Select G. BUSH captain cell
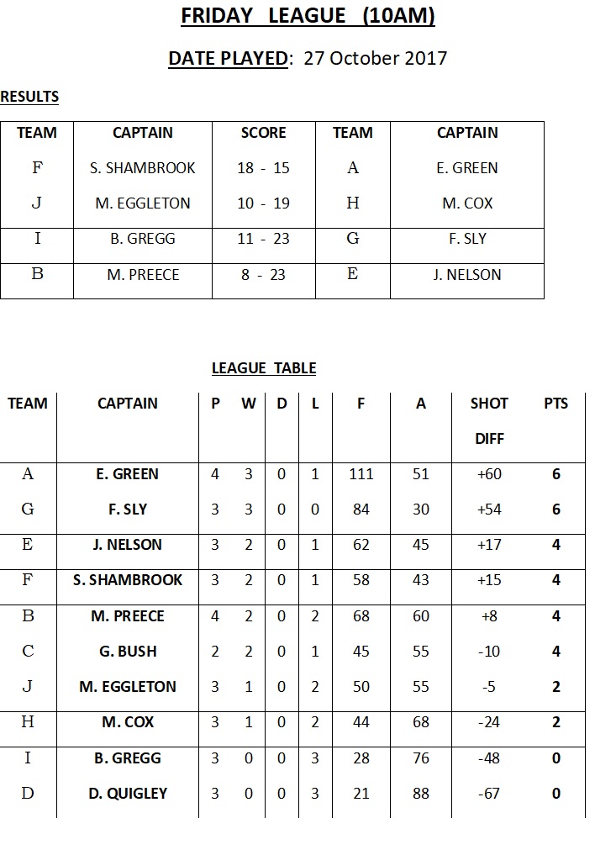The image size is (616, 850). tap(128, 651)
